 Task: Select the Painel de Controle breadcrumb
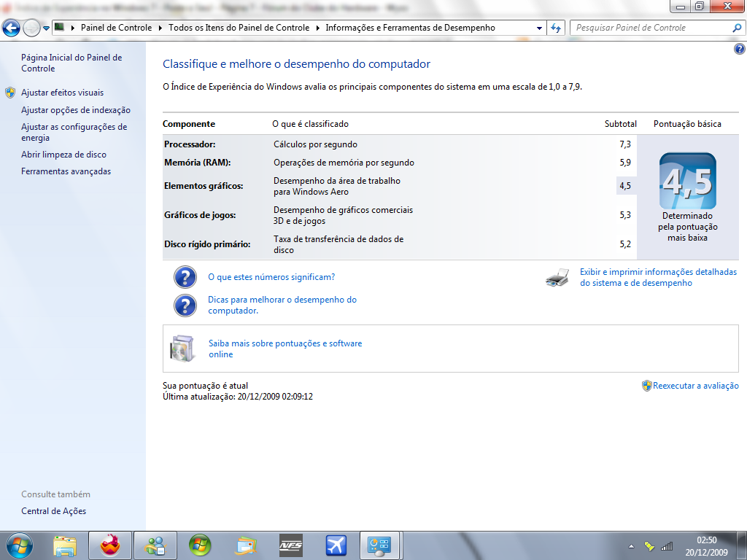(x=116, y=28)
